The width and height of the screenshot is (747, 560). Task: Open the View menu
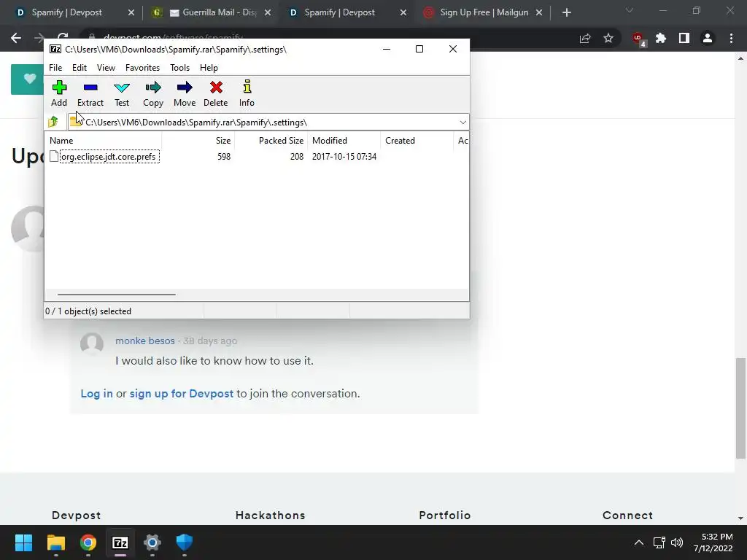(106, 68)
